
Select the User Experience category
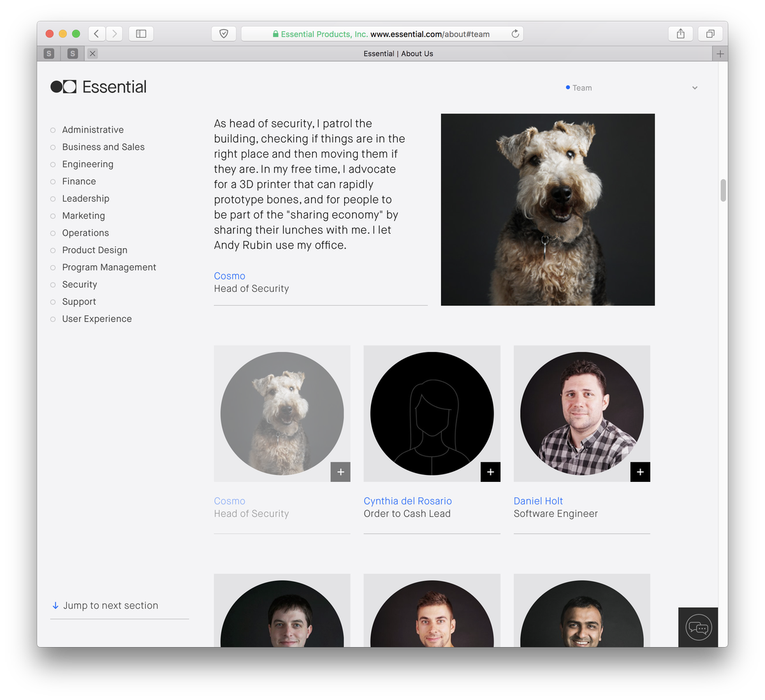(97, 319)
